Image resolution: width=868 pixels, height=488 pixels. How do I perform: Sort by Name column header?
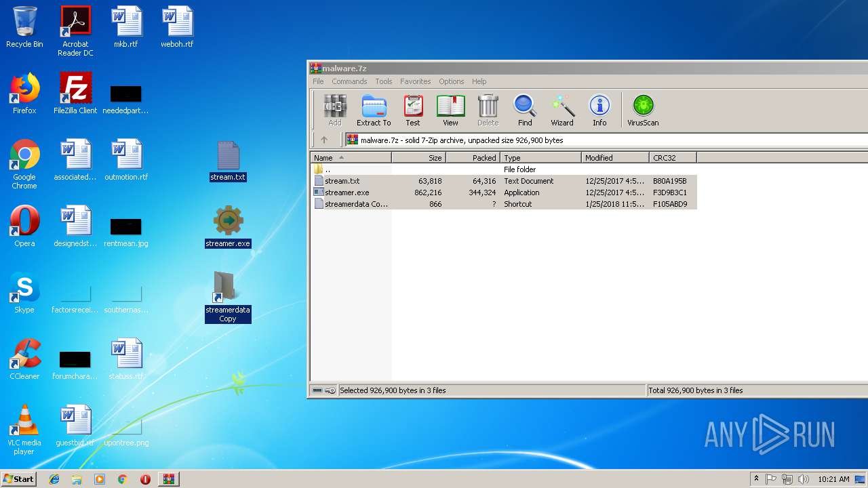pyautogui.click(x=351, y=157)
